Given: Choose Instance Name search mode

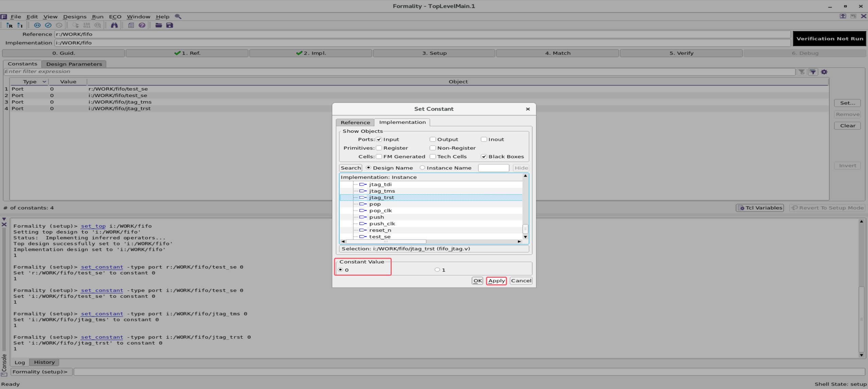Looking at the screenshot, I should coord(423,167).
